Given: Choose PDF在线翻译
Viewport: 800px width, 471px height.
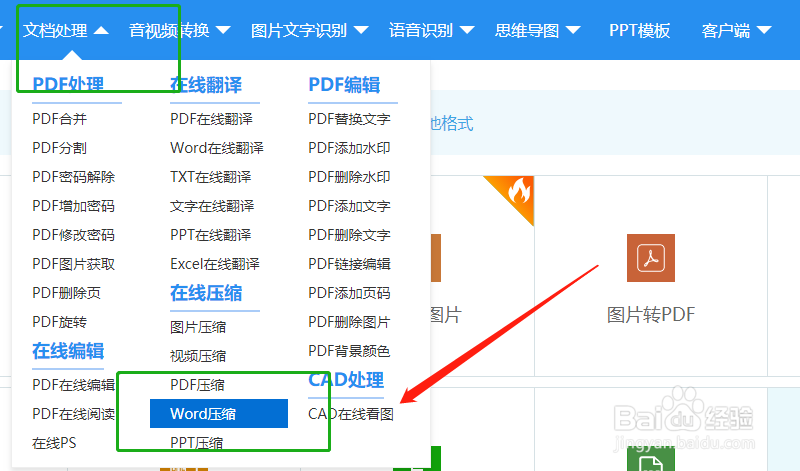Looking at the screenshot, I should click(211, 119).
